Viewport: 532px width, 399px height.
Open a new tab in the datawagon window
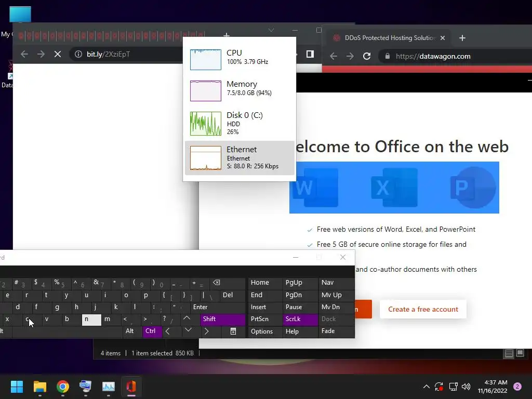pos(462,38)
